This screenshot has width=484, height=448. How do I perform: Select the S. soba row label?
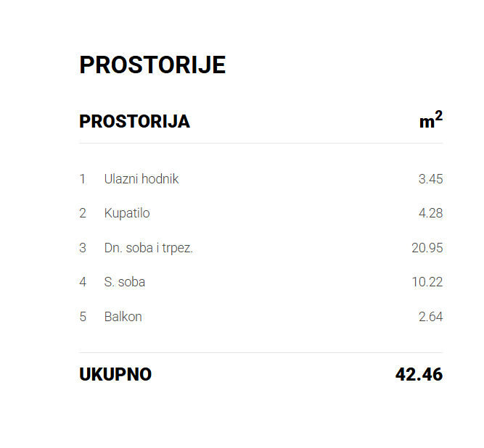pos(125,282)
